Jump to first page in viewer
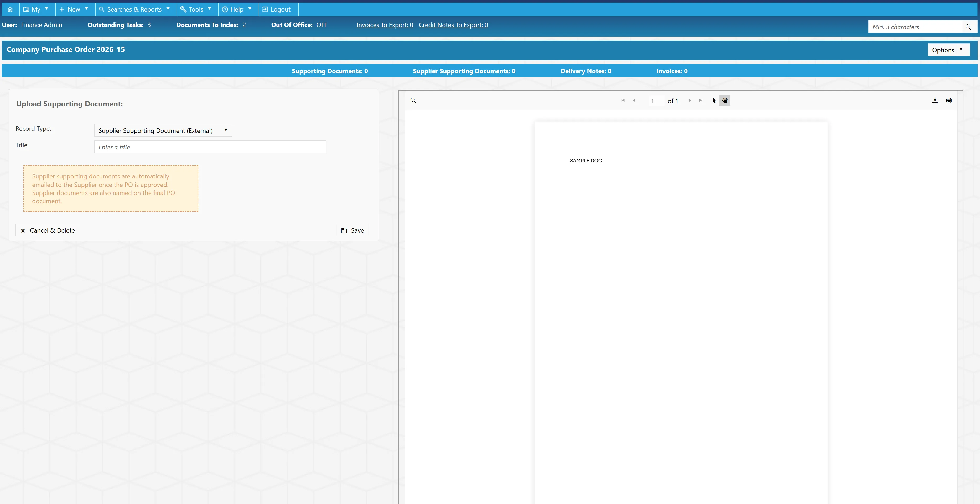 pyautogui.click(x=623, y=100)
